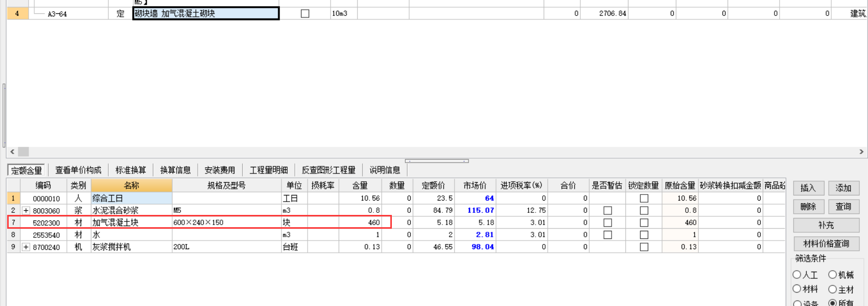The height and width of the screenshot is (306, 868).
Task: Select row header number 4
Action: tap(17, 14)
